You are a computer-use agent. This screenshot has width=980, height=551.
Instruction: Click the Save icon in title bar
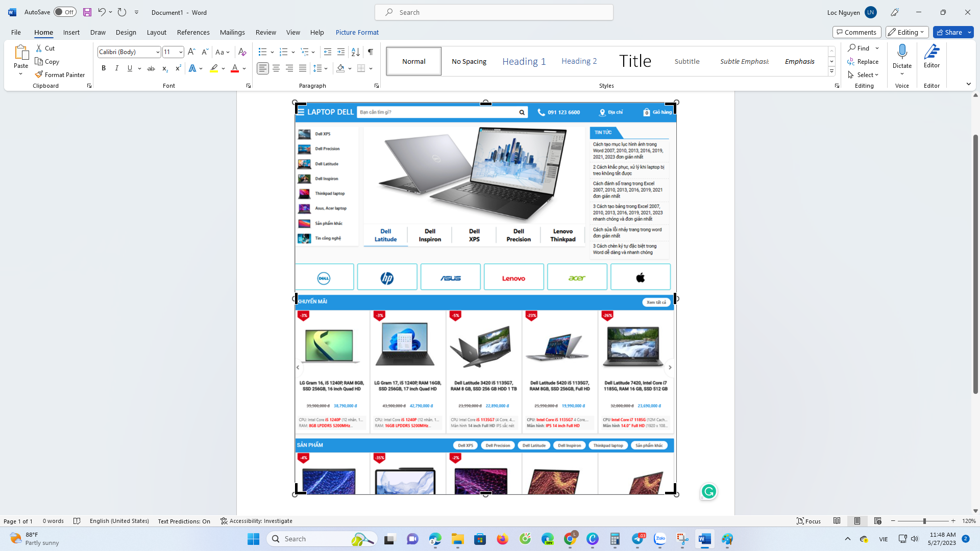pyautogui.click(x=87, y=12)
